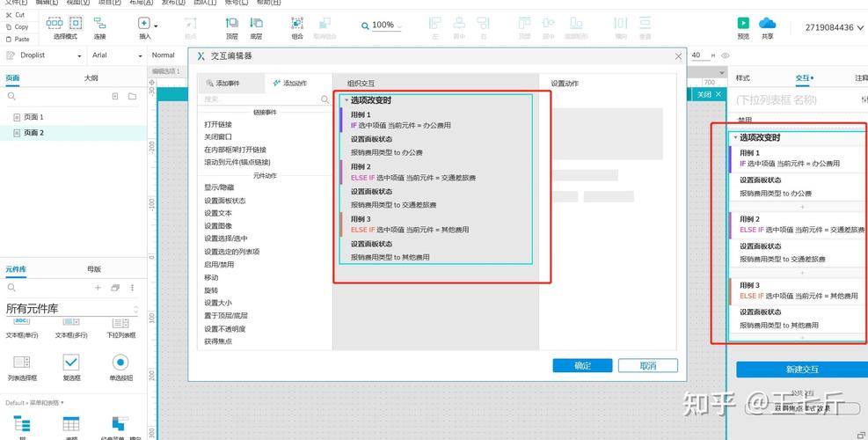Select 页面 1 in pages tree
Viewport: 868px width, 440px height.
click(x=33, y=117)
